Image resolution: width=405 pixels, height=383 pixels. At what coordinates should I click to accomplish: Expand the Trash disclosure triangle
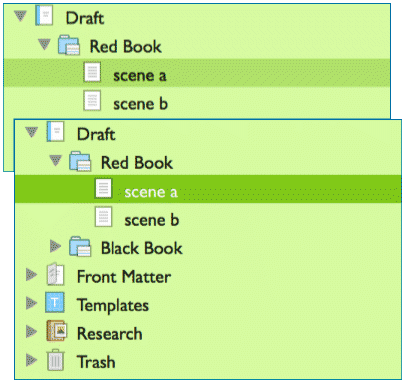coord(31,360)
